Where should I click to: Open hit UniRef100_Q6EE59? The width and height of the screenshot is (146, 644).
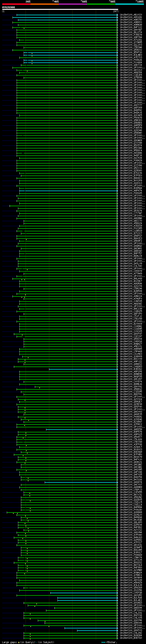(131, 429)
